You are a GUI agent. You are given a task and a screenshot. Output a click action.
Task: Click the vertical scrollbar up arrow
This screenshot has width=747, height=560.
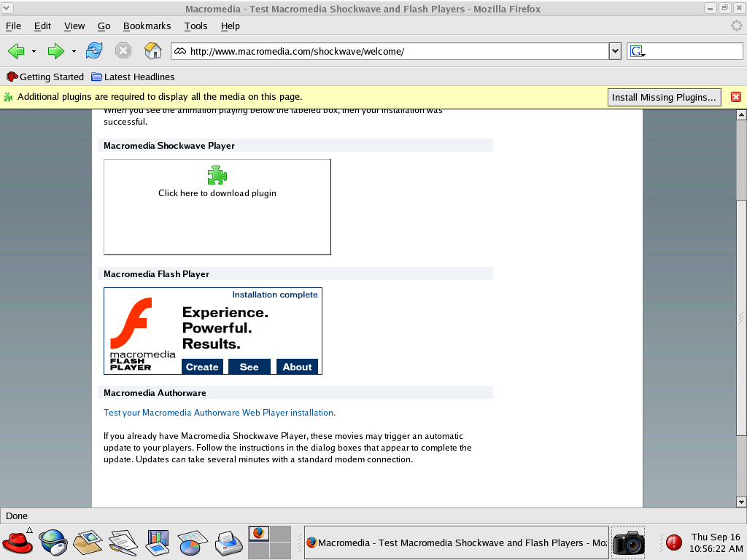click(741, 114)
